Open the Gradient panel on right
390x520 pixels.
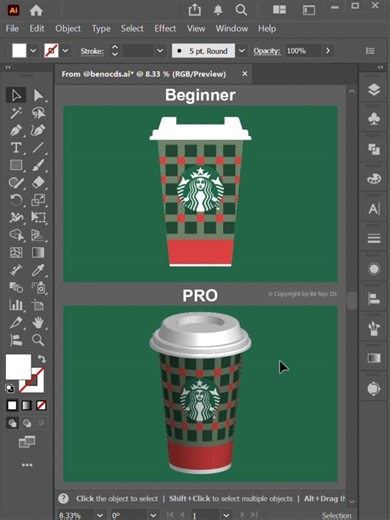374,358
